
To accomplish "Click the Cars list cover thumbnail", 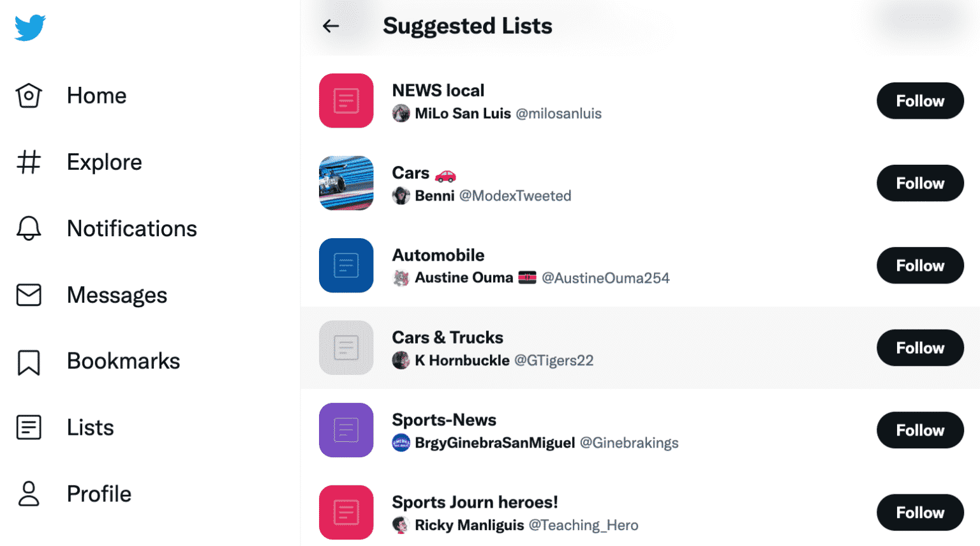I will (x=346, y=183).
